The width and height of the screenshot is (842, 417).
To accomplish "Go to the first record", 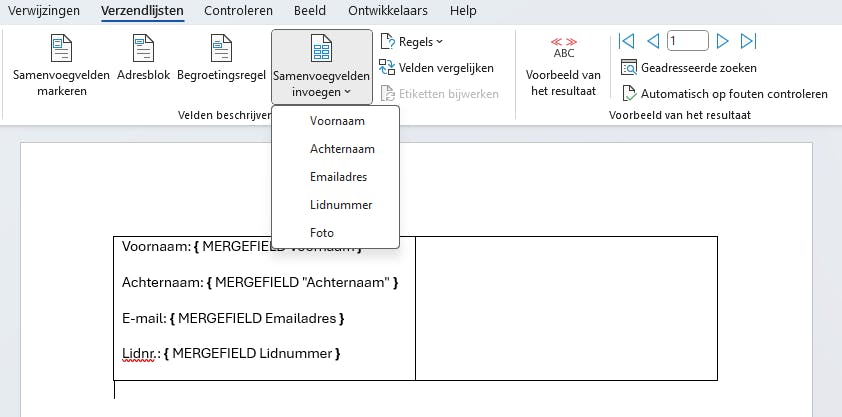I will (627, 41).
